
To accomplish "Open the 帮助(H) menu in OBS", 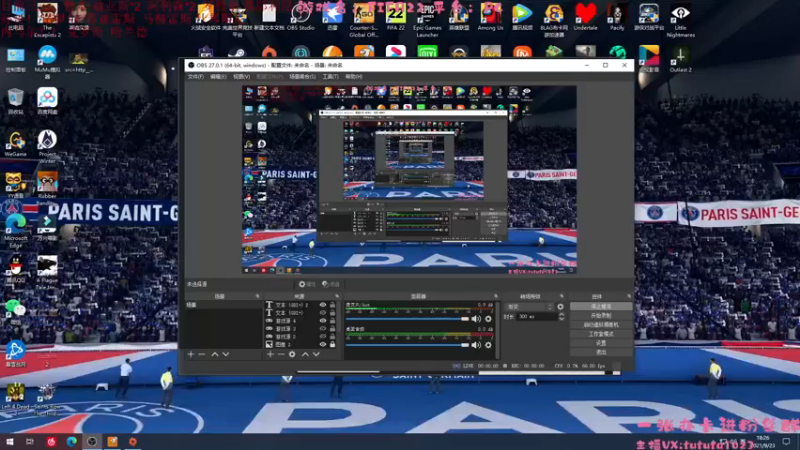I will click(354, 77).
